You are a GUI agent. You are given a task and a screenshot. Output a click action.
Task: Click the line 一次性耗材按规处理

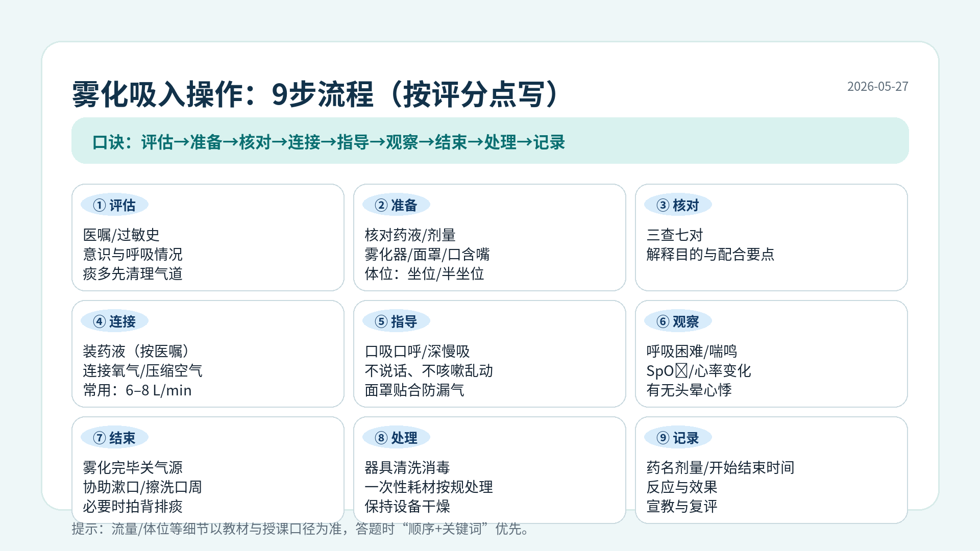(429, 487)
